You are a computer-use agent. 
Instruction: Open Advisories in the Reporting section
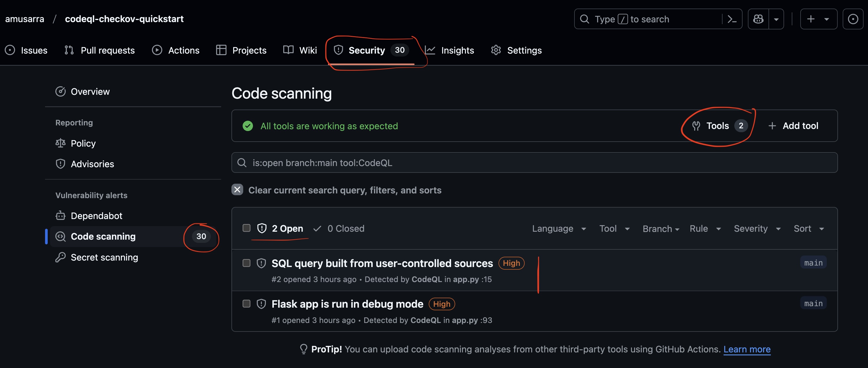133,164
